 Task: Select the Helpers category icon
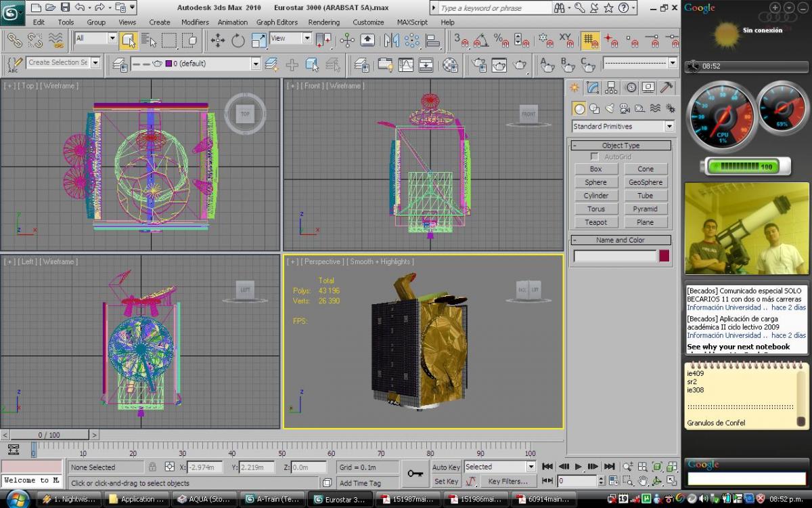640,108
